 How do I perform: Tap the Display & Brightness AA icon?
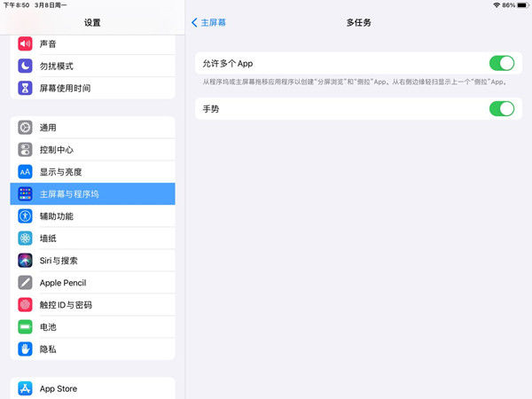click(25, 172)
